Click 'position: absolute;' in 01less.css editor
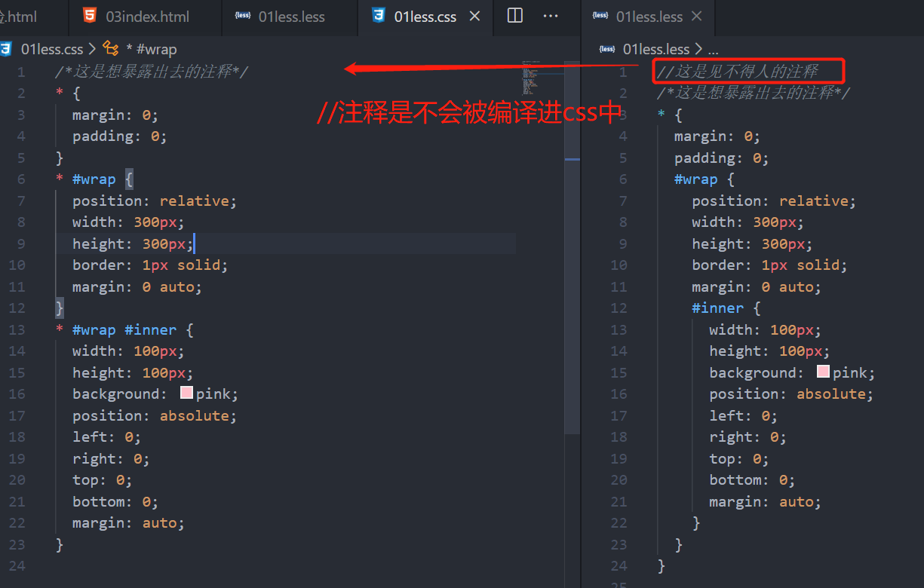Screen dimensions: 924x588 [x=155, y=415]
